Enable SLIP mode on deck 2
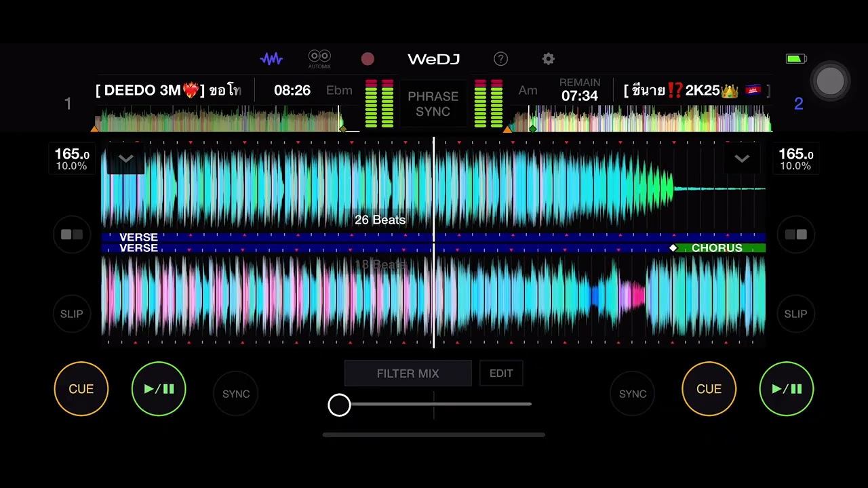 [795, 314]
